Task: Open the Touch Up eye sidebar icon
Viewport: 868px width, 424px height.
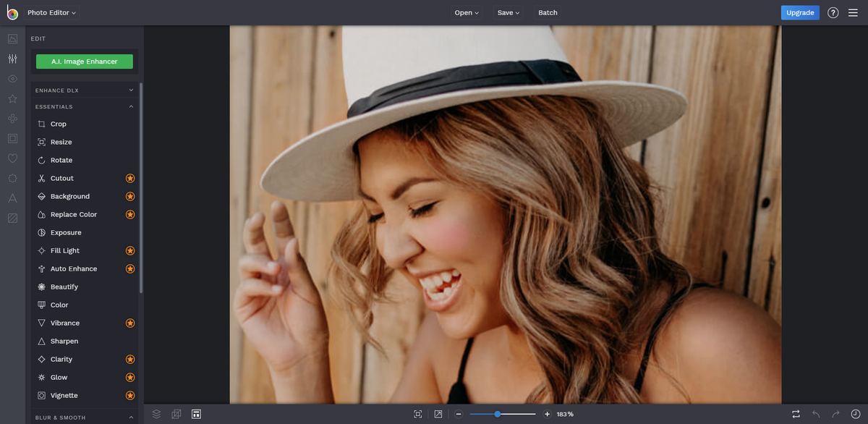Action: tap(12, 78)
